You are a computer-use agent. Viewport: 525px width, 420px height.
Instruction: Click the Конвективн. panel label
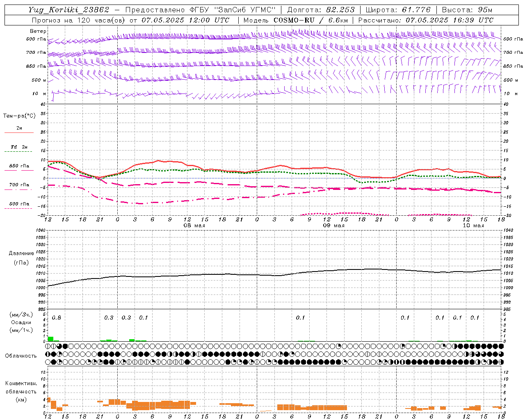coord(21,383)
